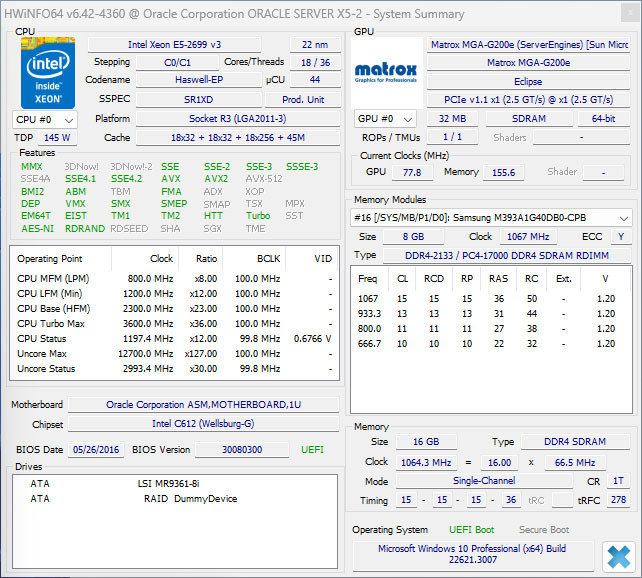Click the greyed AVX-512 feature label
Screen dimensions: 642x578
click(264, 179)
